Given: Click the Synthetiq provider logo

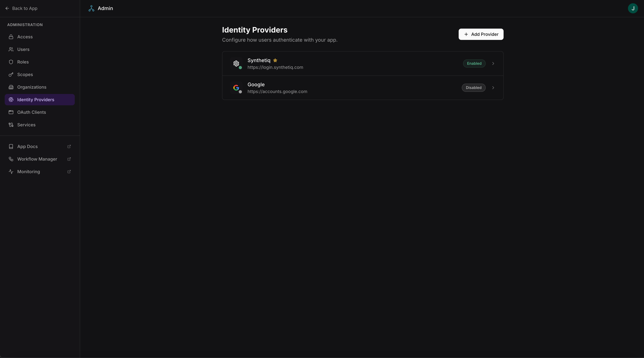Looking at the screenshot, I should 236,63.
